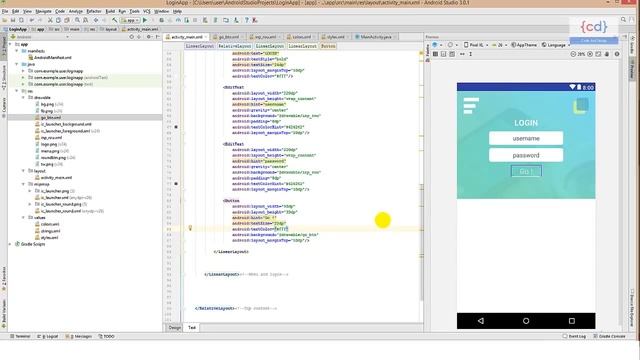Click the Open folder icon in the toolbar
Viewport: 640px width, 360px height.
(5, 20)
